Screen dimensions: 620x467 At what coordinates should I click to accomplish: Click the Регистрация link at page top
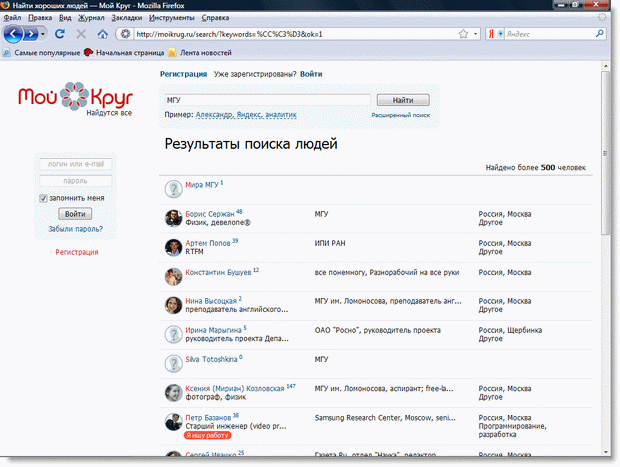coord(183,74)
